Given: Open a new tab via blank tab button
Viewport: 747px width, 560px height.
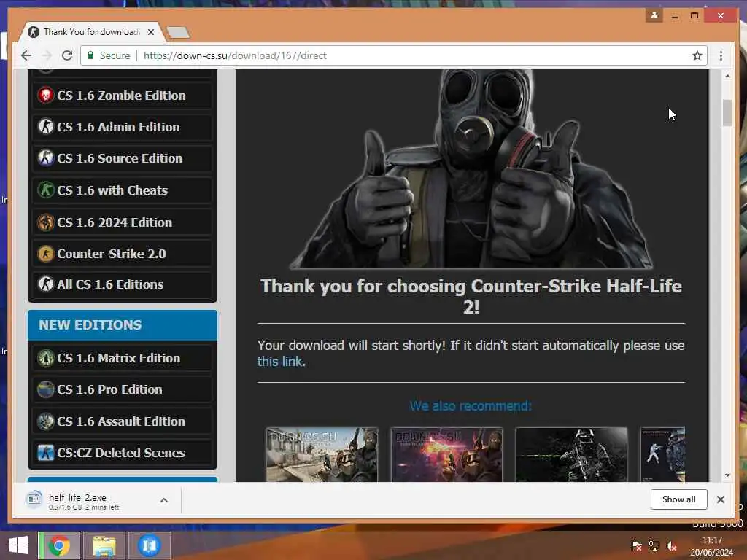Looking at the screenshot, I should click(x=179, y=32).
